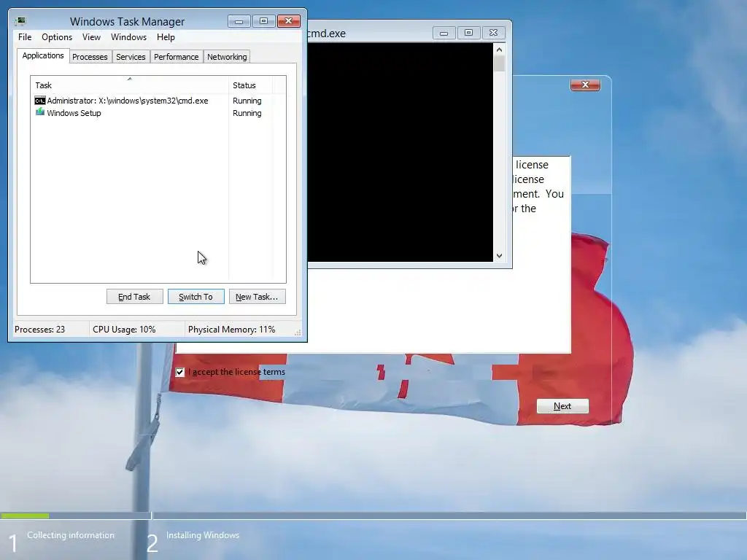The width and height of the screenshot is (747, 560).
Task: Uncheck I accept the license terms
Action: [x=179, y=372]
